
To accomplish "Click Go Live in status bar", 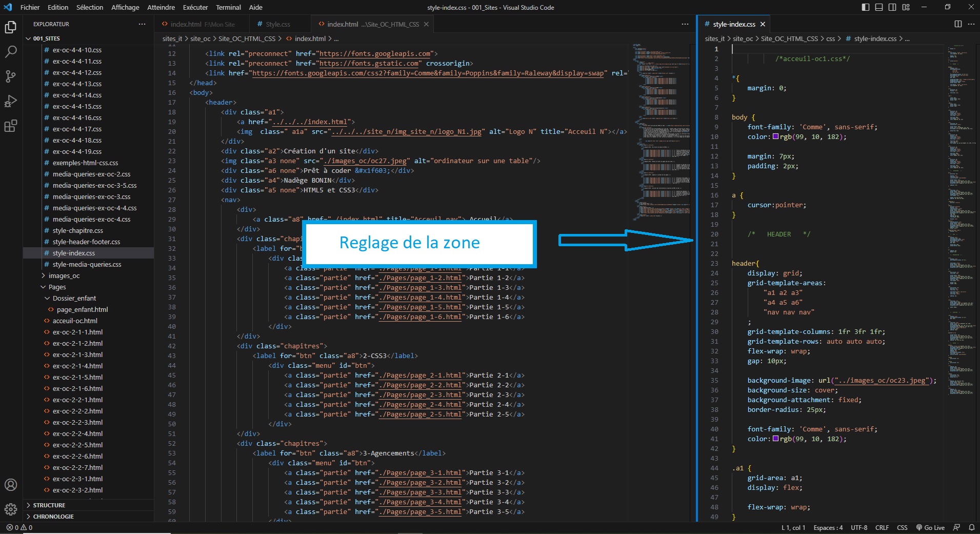I will (x=930, y=527).
